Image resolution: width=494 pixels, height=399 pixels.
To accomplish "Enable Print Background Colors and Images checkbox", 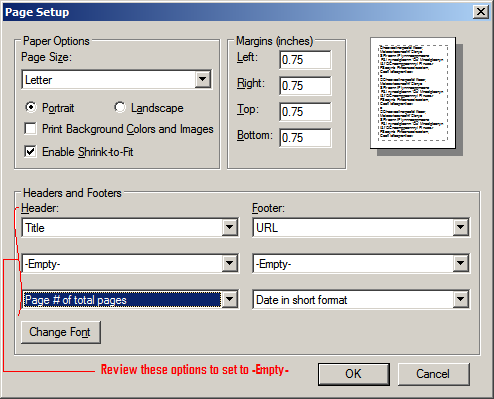I will pyautogui.click(x=30, y=129).
